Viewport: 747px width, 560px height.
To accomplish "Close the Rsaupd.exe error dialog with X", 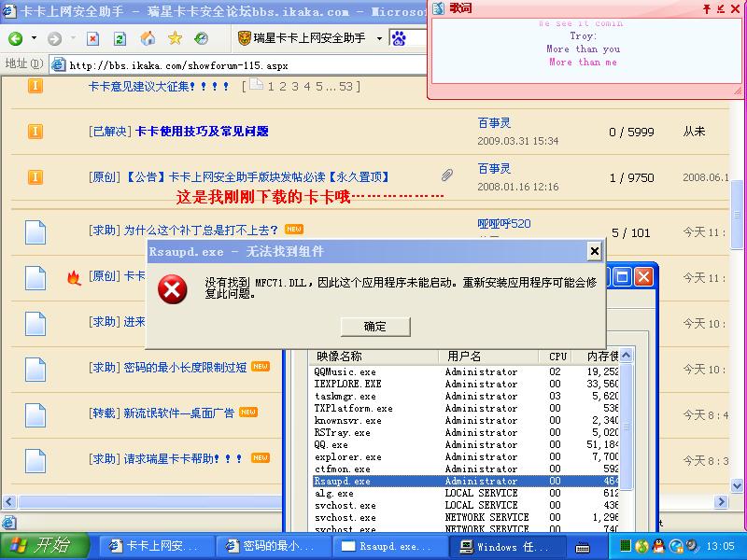I will (x=595, y=251).
